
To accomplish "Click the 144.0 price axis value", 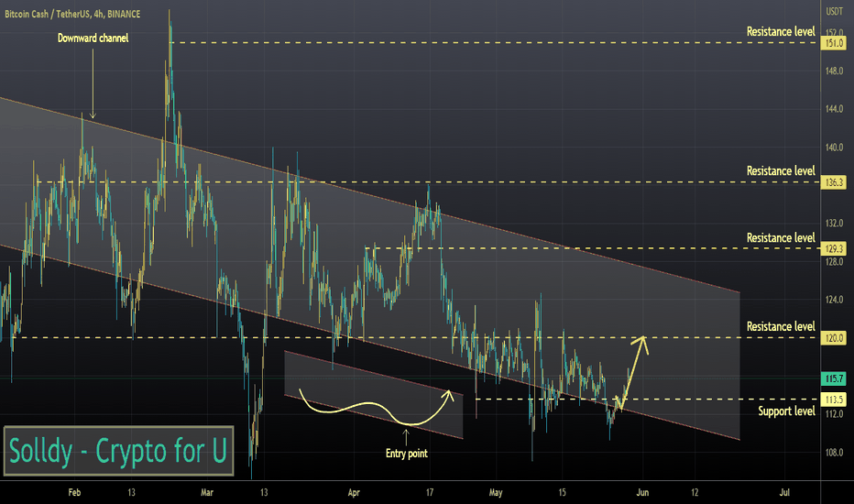I will click(x=835, y=110).
